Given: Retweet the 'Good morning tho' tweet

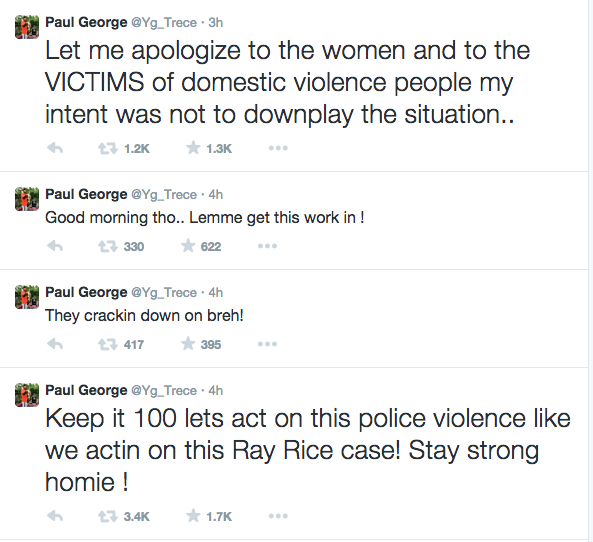Looking at the screenshot, I should 108,247.
